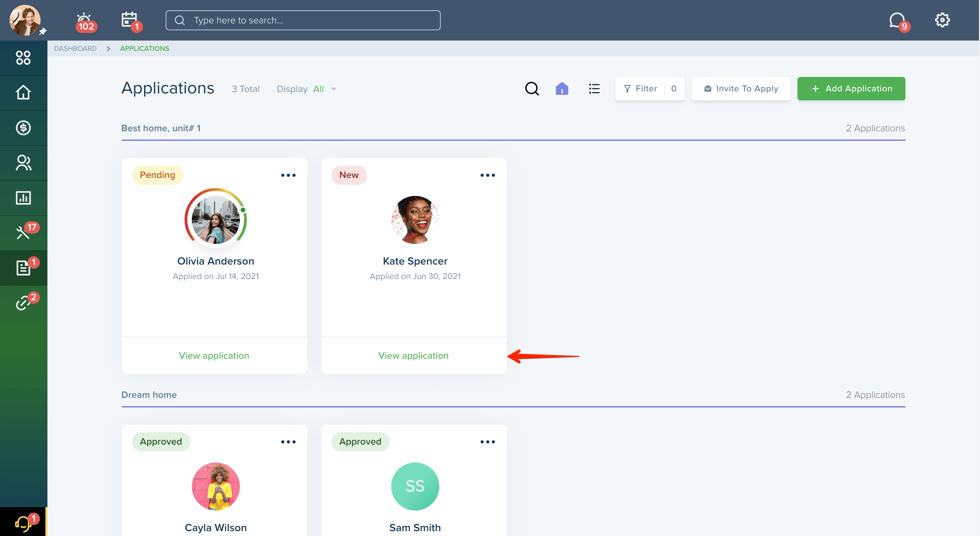Open the four-circle apps menu in the sidebar

coord(23,58)
